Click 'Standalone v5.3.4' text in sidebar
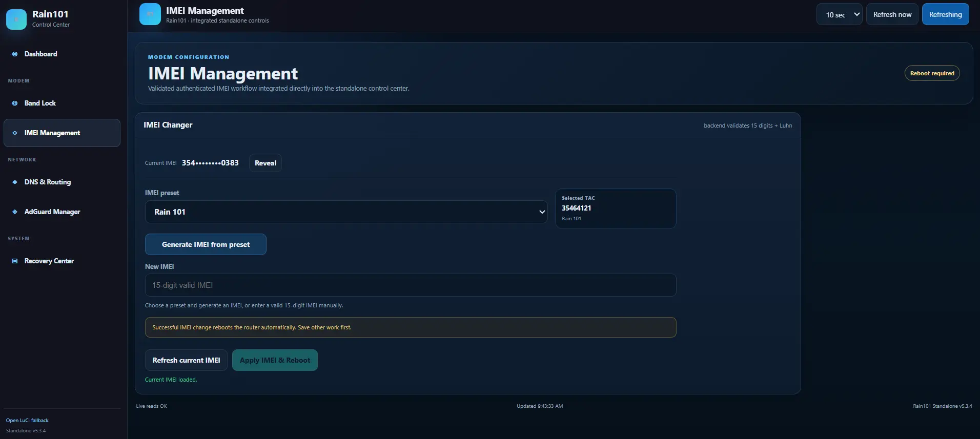 pyautogui.click(x=26, y=431)
